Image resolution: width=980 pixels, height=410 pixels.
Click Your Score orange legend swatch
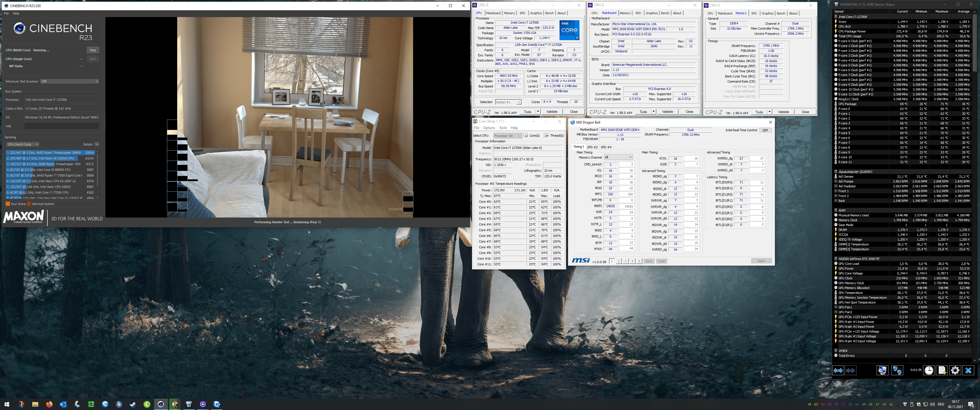[x=8, y=204]
